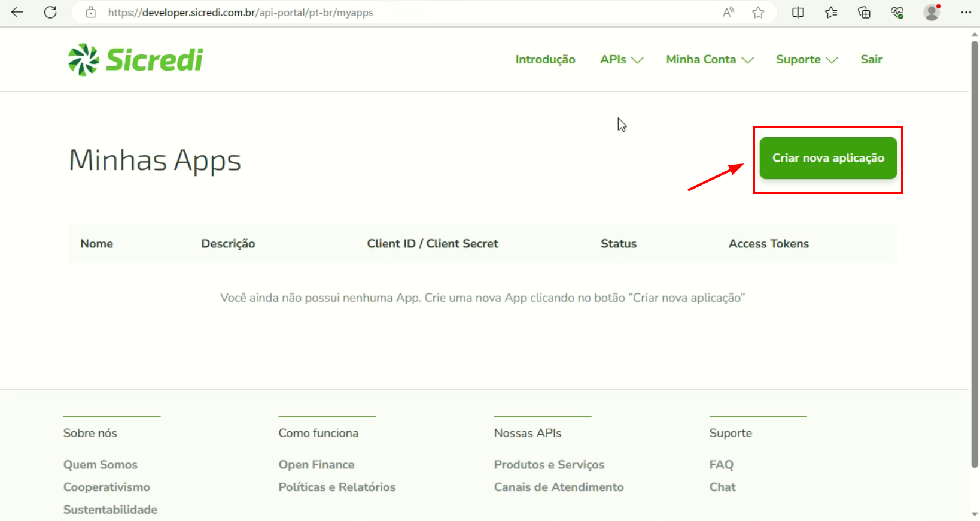Image resolution: width=980 pixels, height=521 pixels.
Task: Click the Sicredi logo
Action: [x=136, y=60]
